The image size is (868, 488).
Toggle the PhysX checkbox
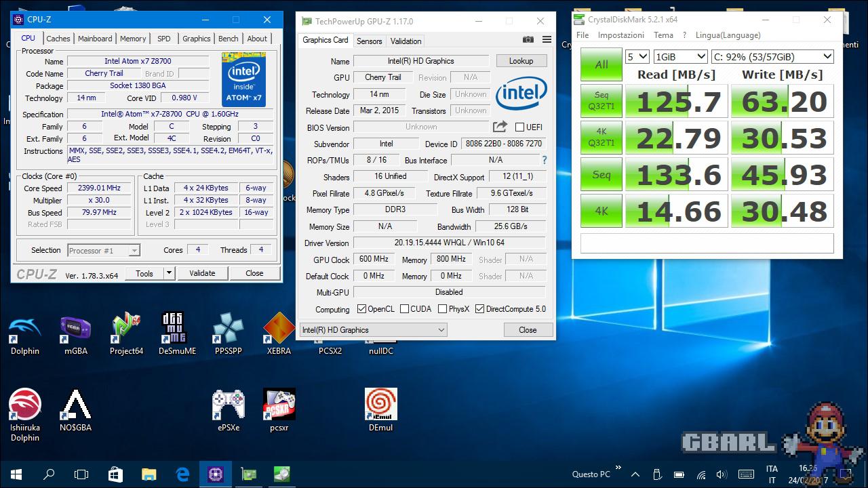[443, 309]
